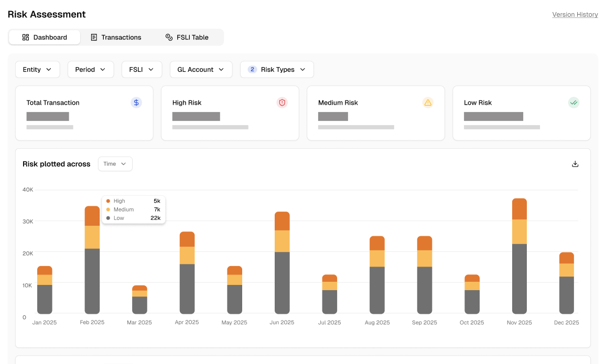Click the chart download icon
The width and height of the screenshot is (606, 364).
coord(575,163)
